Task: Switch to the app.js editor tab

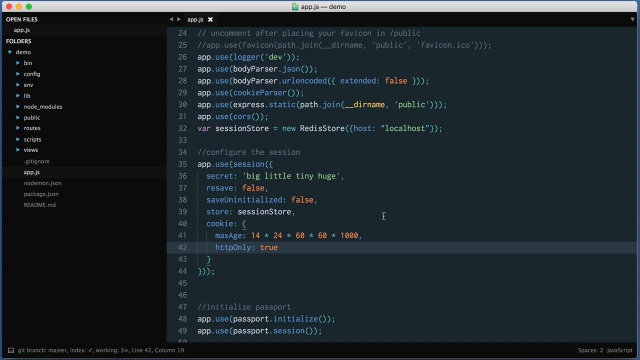Action: pos(195,20)
